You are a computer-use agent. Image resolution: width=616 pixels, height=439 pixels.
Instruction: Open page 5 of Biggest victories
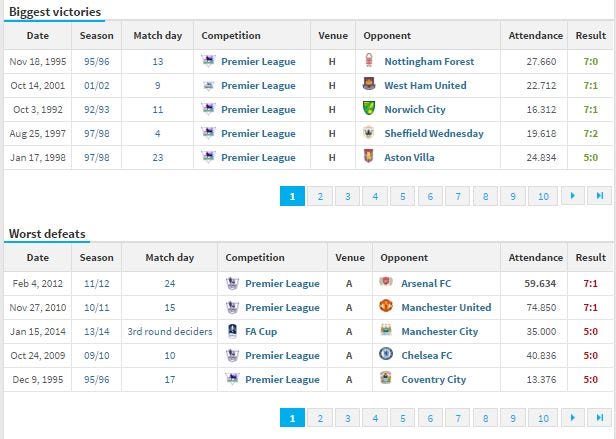click(403, 196)
